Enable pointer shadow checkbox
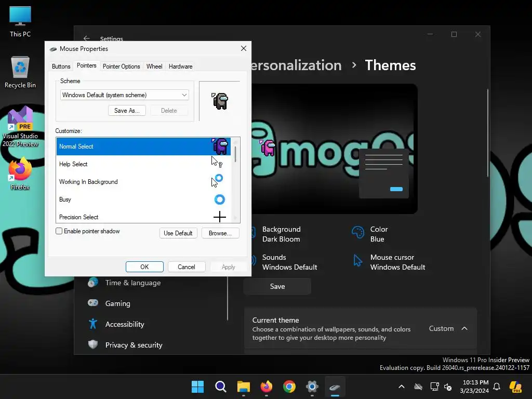 pos(59,231)
